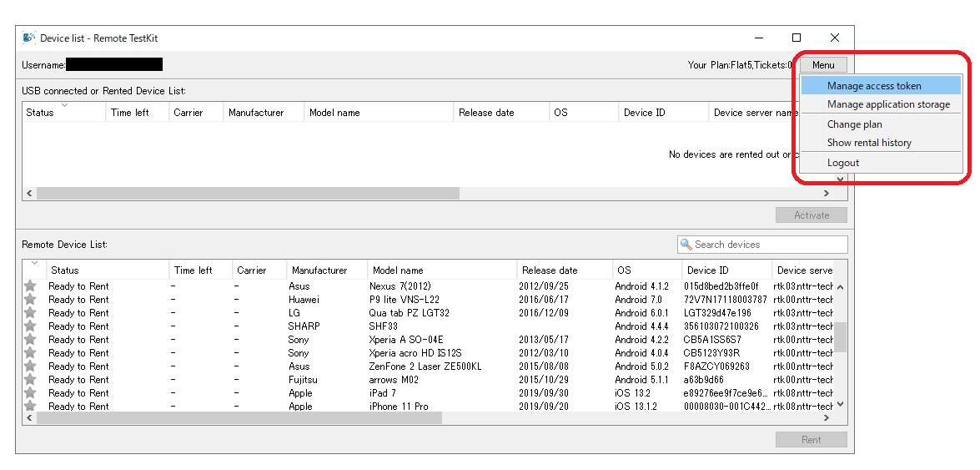This screenshot has width=980, height=470.
Task: Click remote list scroll right arrow
Action: coord(827,417)
